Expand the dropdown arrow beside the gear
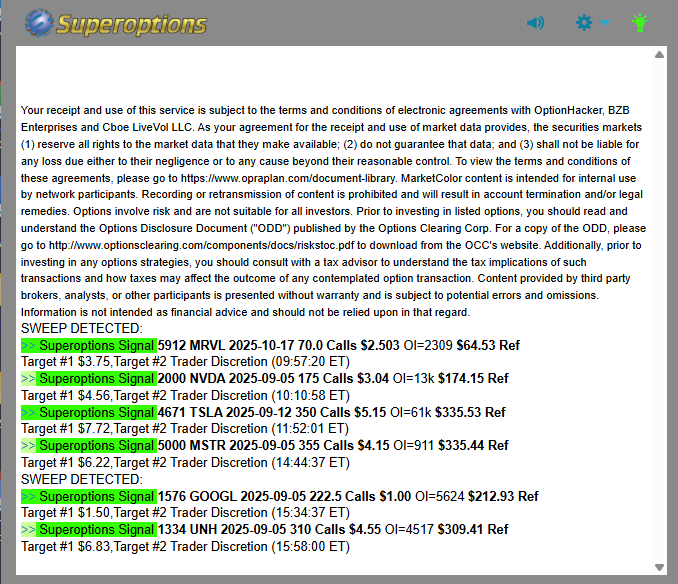The width and height of the screenshot is (678, 584). pyautogui.click(x=606, y=23)
